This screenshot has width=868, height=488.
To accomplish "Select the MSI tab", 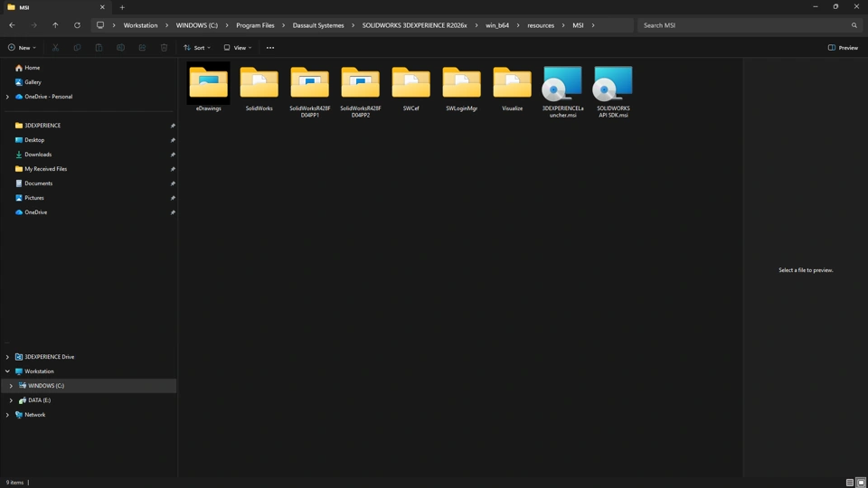I will [55, 7].
